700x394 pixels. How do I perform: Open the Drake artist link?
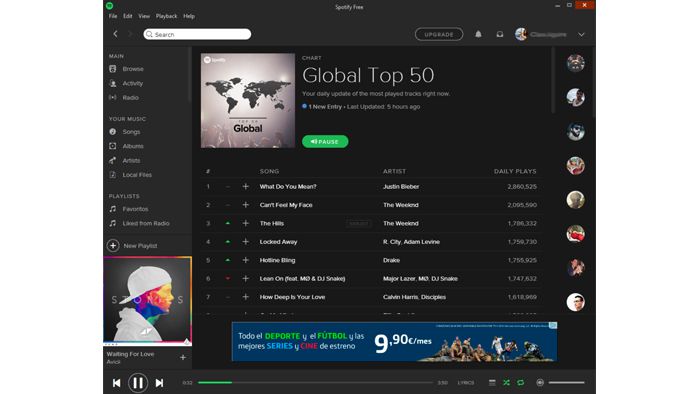(392, 260)
